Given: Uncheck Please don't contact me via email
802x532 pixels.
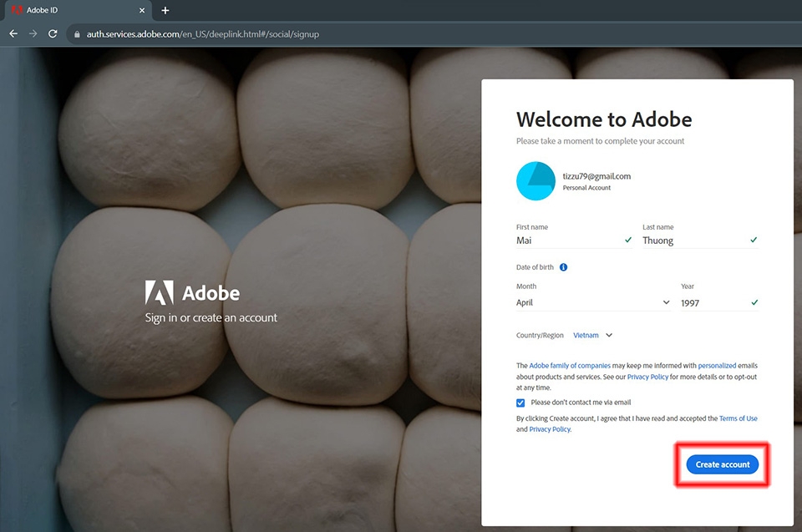Looking at the screenshot, I should [520, 403].
